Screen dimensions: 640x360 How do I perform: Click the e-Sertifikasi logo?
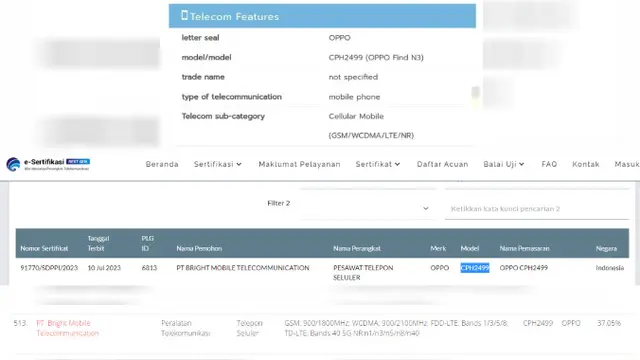click(48, 164)
